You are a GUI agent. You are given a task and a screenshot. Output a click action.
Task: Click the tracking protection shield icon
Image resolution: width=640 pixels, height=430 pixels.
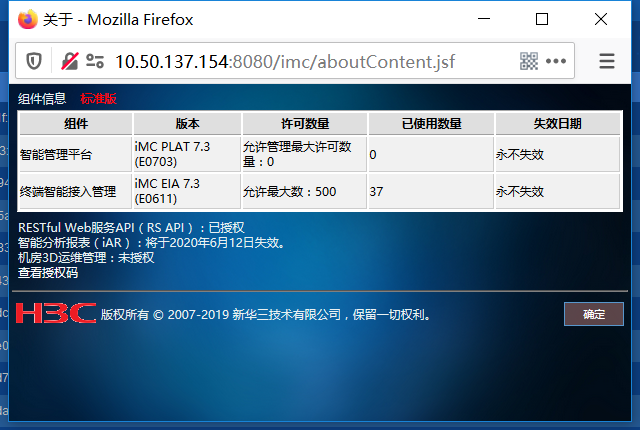(x=34, y=61)
